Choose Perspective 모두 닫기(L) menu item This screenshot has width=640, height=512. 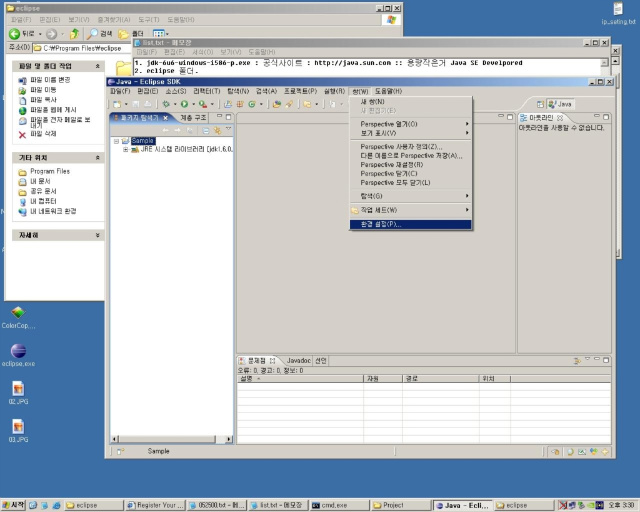pyautogui.click(x=411, y=183)
